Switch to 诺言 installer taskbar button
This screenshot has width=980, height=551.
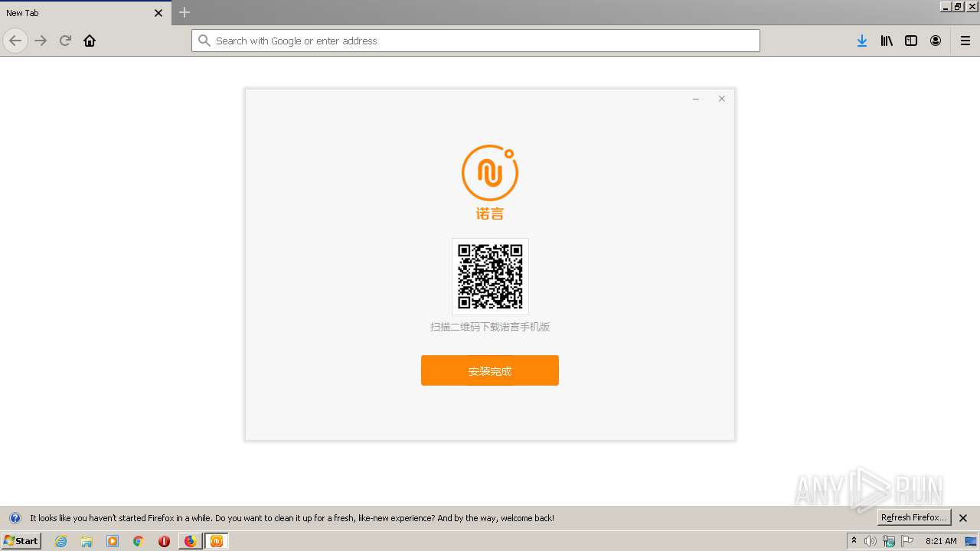[x=217, y=541]
